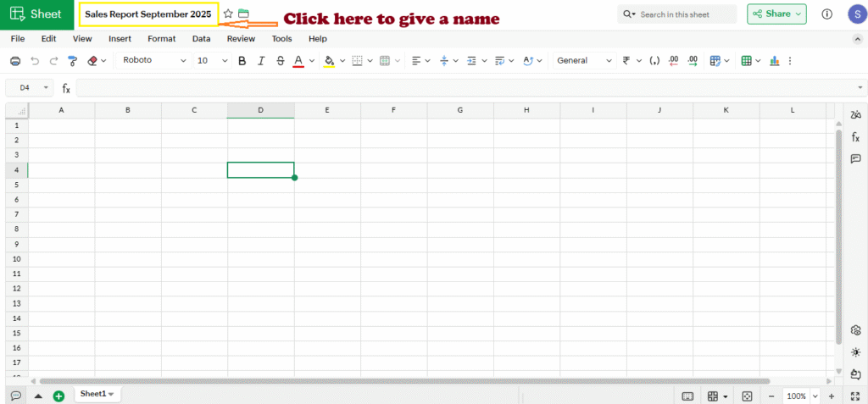Toggle italic formatting

(261, 61)
